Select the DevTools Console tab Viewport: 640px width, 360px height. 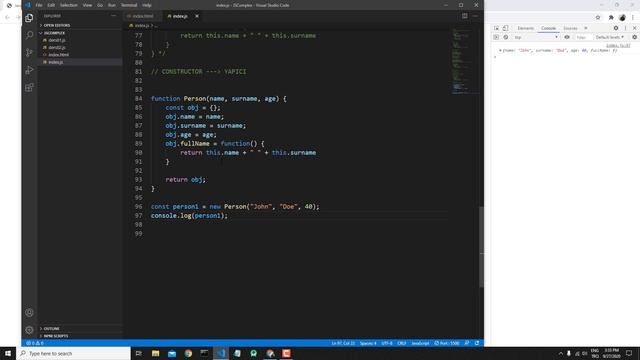[548, 28]
